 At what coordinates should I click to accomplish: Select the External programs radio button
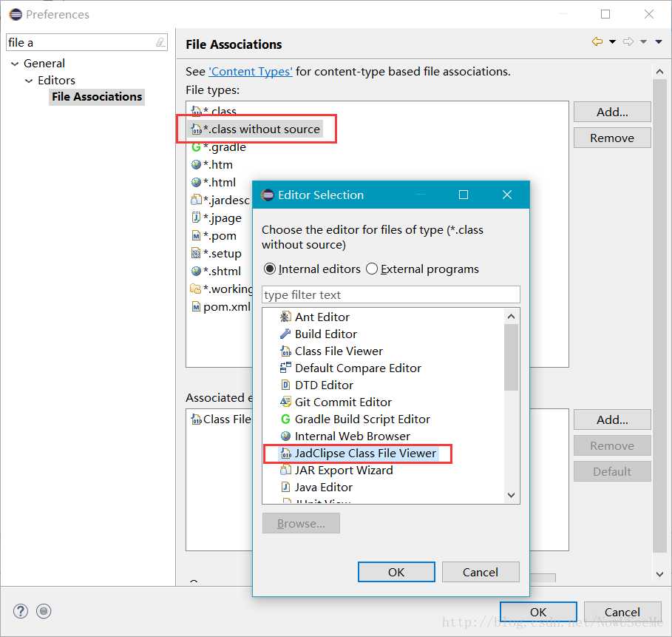372,269
